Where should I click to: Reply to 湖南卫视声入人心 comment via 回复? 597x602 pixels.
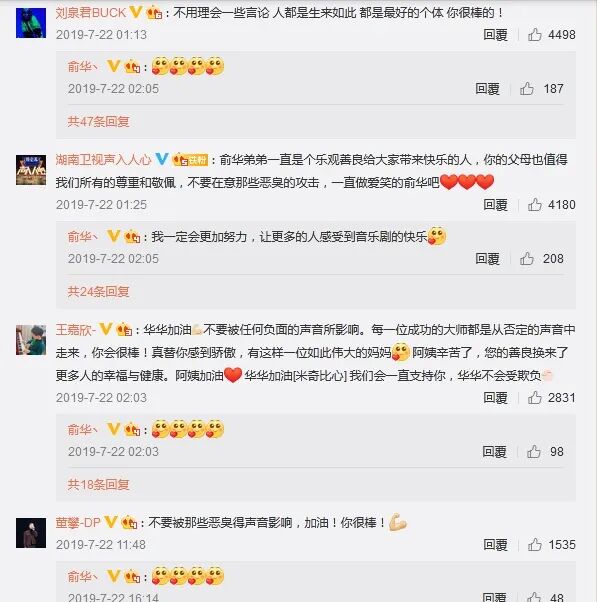(495, 205)
